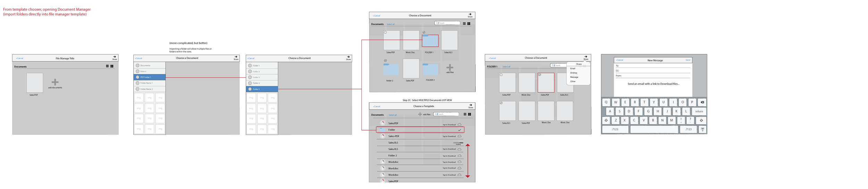868x189 pixels.
Task: Select the Folder 2 radio row in sidebar
Action: pyautogui.click(x=262, y=71)
